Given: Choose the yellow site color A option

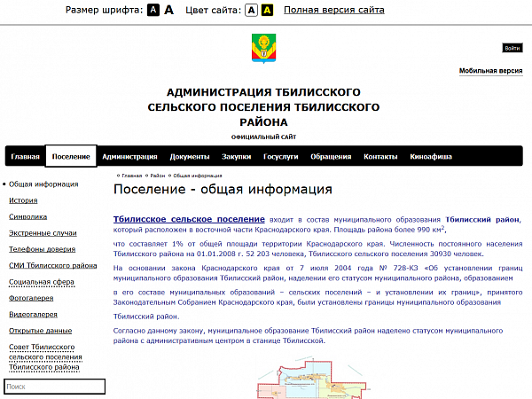Looking at the screenshot, I should click(267, 10).
